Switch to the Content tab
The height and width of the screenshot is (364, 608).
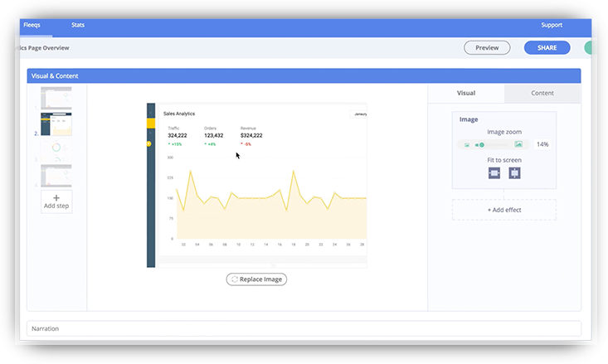pos(542,93)
